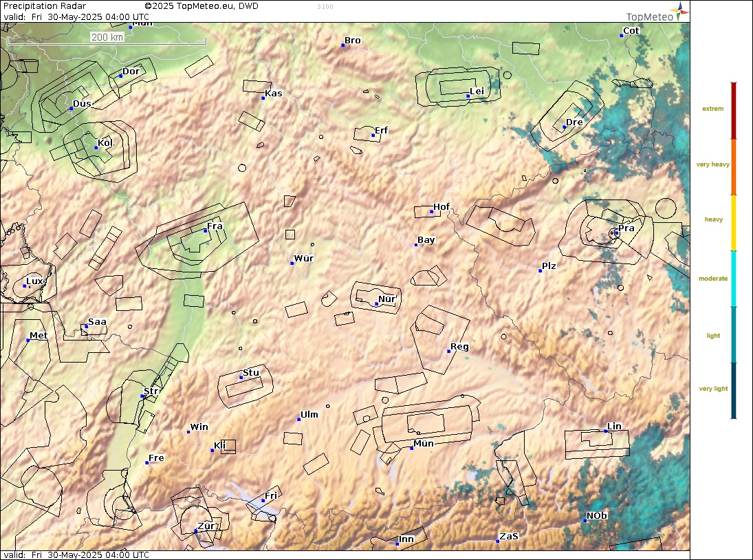Viewport: 753px width, 560px height.
Task: Pick the yellow heavy legend segment
Action: 733,223
